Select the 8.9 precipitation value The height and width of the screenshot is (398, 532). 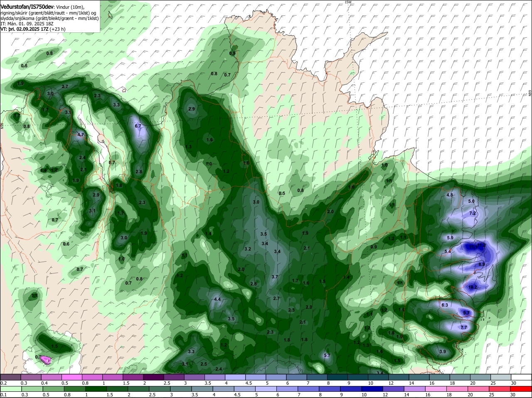[482, 264]
